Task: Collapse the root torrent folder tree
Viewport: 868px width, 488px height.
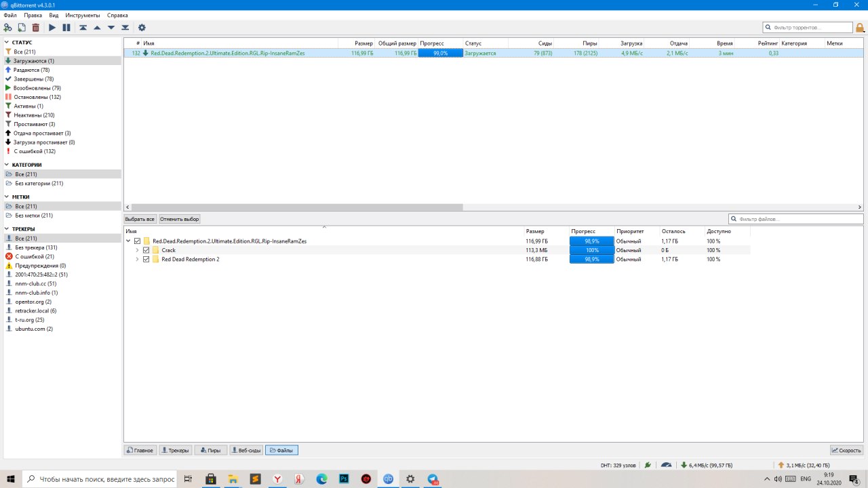Action: (128, 241)
